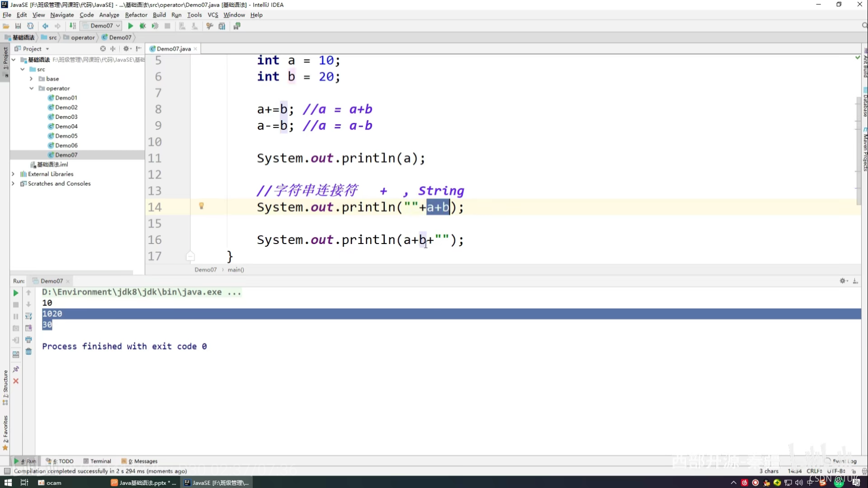Click the editor vertical scrollbar
The height and width of the screenshot is (488, 868).
point(859,151)
